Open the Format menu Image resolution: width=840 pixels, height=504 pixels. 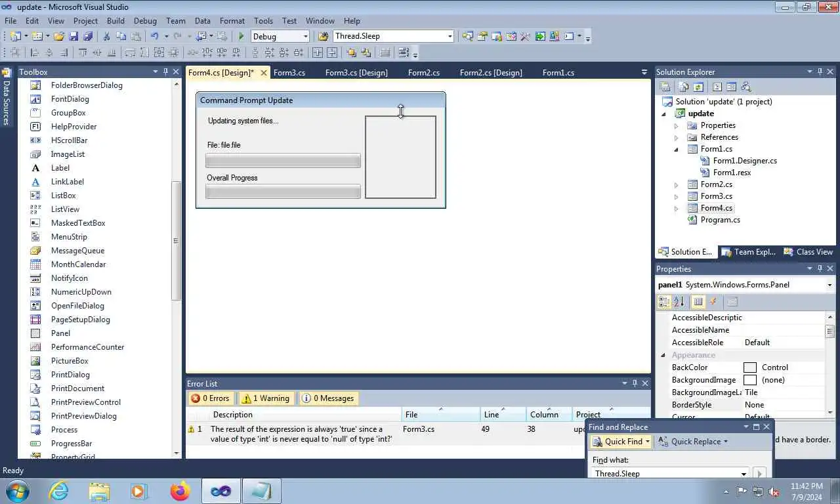tap(232, 21)
